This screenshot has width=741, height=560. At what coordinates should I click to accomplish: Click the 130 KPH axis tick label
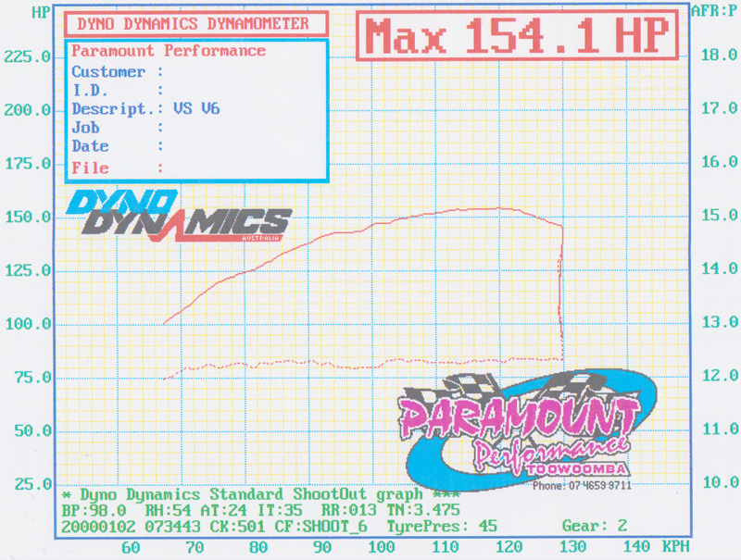[572, 547]
